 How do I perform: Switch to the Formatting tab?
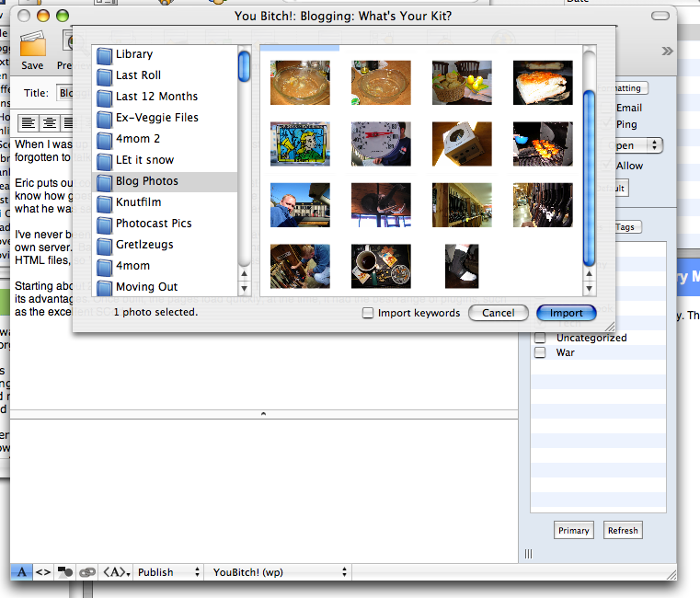621,88
